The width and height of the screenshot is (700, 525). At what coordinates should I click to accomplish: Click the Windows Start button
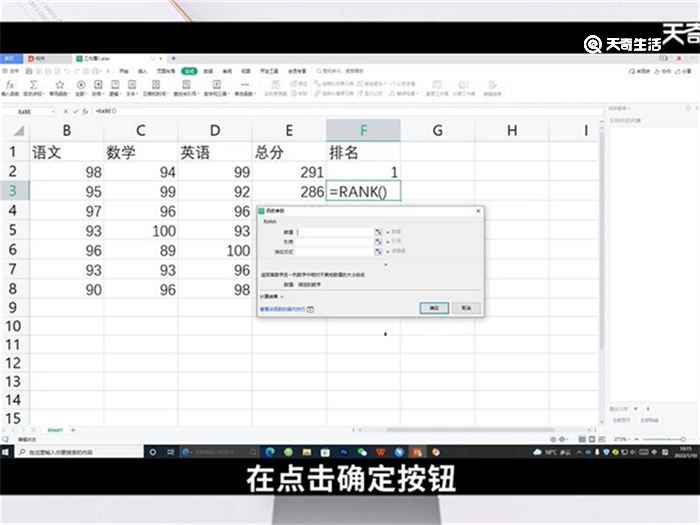[x=6, y=452]
